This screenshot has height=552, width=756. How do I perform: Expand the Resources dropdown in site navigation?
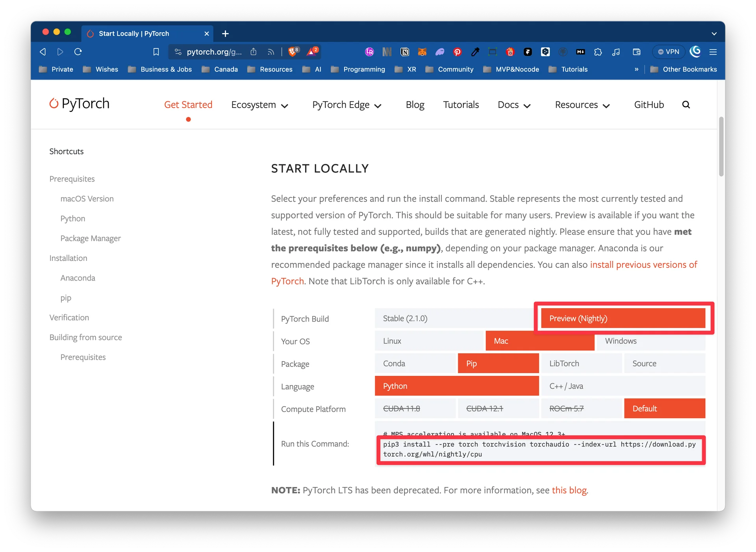(582, 105)
